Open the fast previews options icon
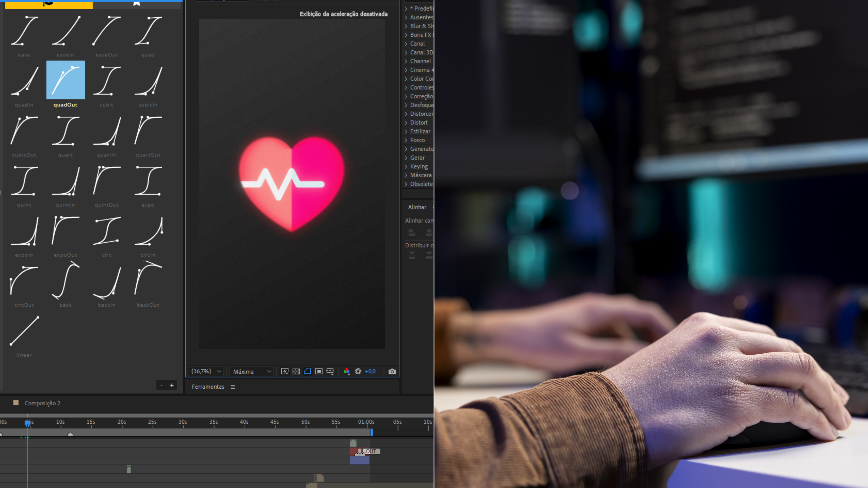This screenshot has height=488, width=868. point(285,371)
